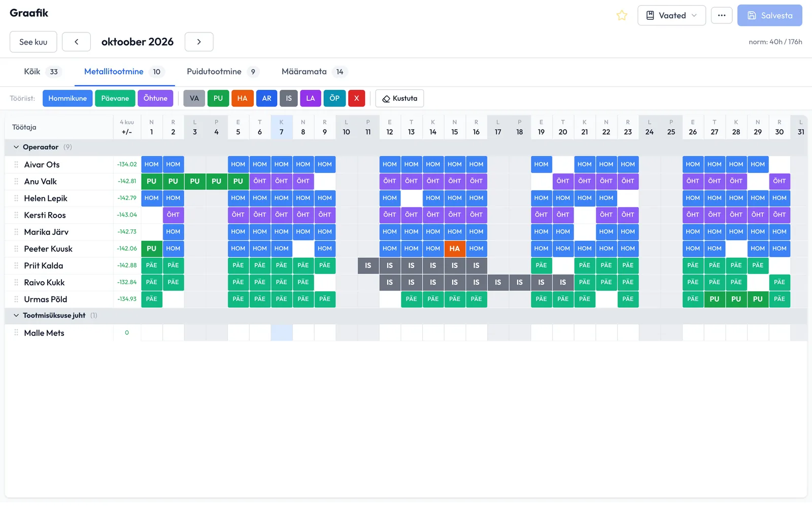Choose the red X tool chip
The image size is (812, 509).
pyautogui.click(x=357, y=98)
